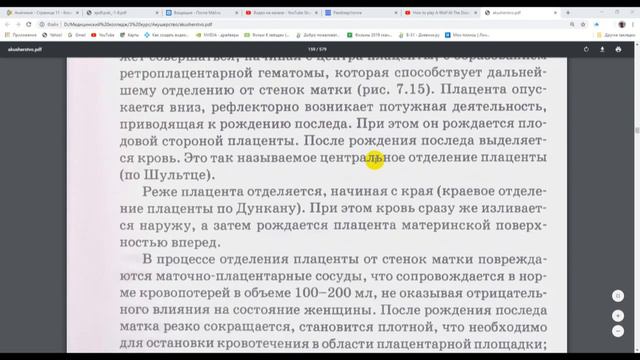Image resolution: width=640 pixels, height=360 pixels.
Task: Open Chrome three-dot menu
Action: (633, 24)
